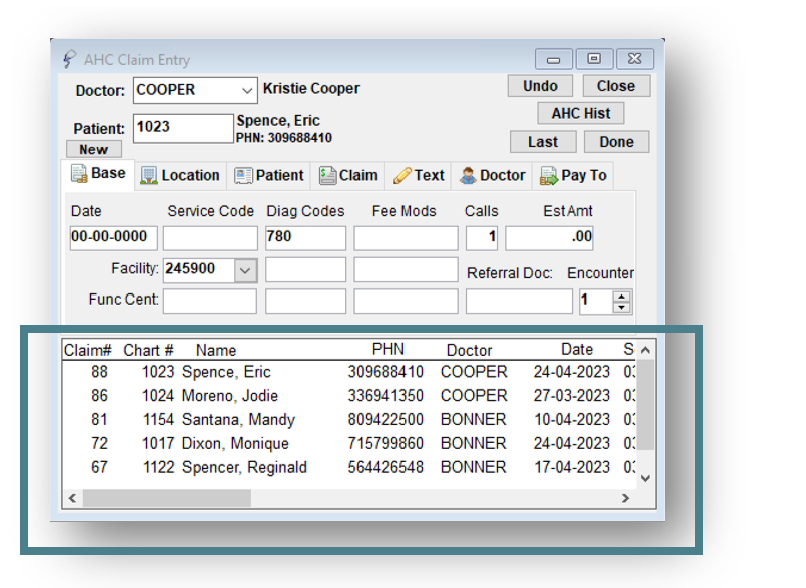The height and width of the screenshot is (588, 806).
Task: Open the Base tab
Action: tap(98, 174)
